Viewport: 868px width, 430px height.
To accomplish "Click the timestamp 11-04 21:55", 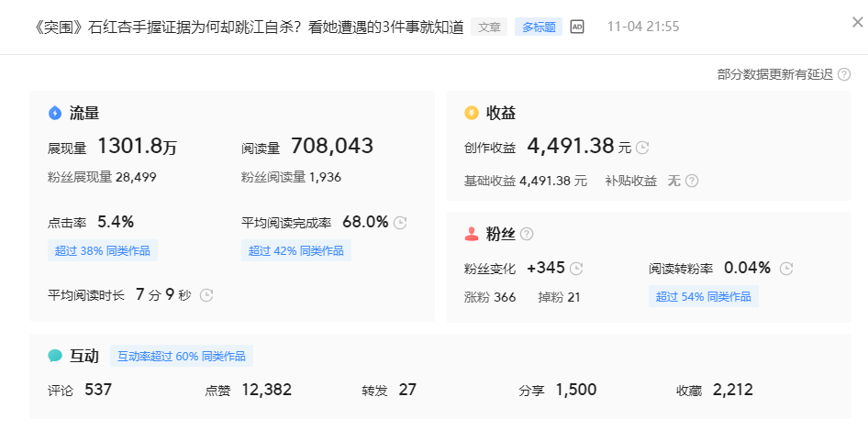I will coord(643,27).
